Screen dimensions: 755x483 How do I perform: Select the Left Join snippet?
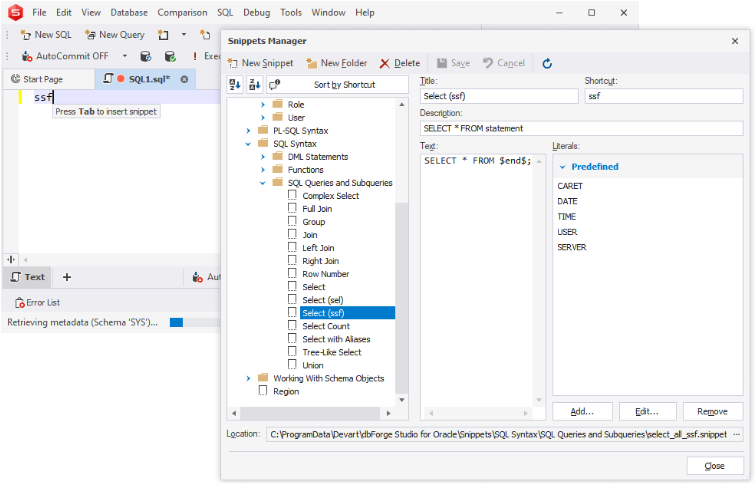tap(318, 248)
